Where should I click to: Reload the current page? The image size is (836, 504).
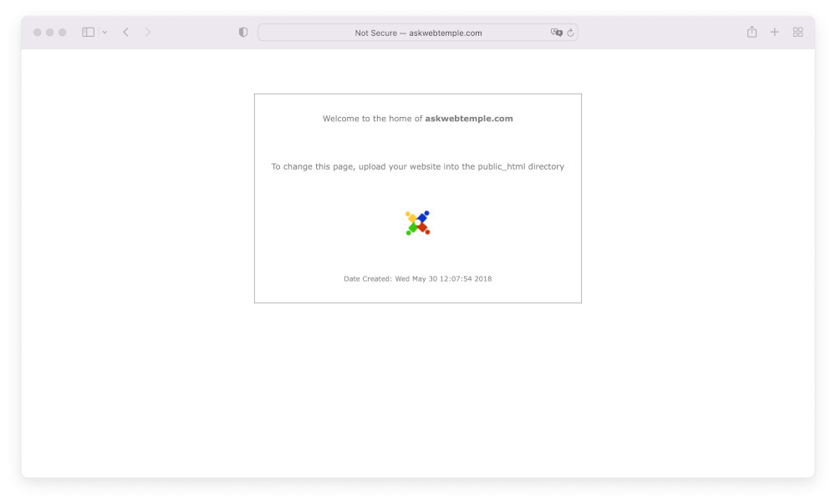(x=570, y=33)
